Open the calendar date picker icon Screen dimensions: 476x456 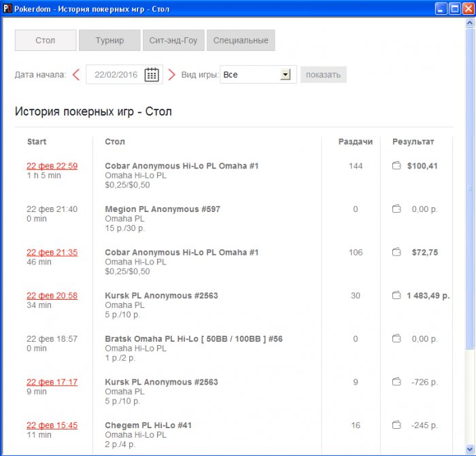[x=152, y=75]
